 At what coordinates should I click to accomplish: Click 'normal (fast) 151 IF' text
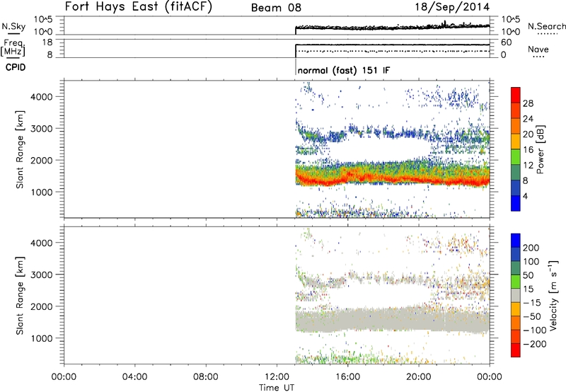(x=344, y=70)
